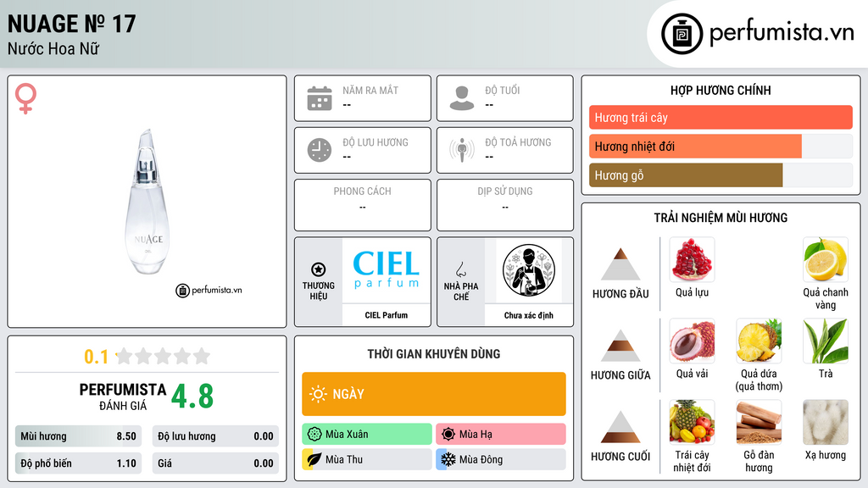Open the Xạ hương musk note image
868x488 pixels.
pyautogui.click(x=826, y=422)
